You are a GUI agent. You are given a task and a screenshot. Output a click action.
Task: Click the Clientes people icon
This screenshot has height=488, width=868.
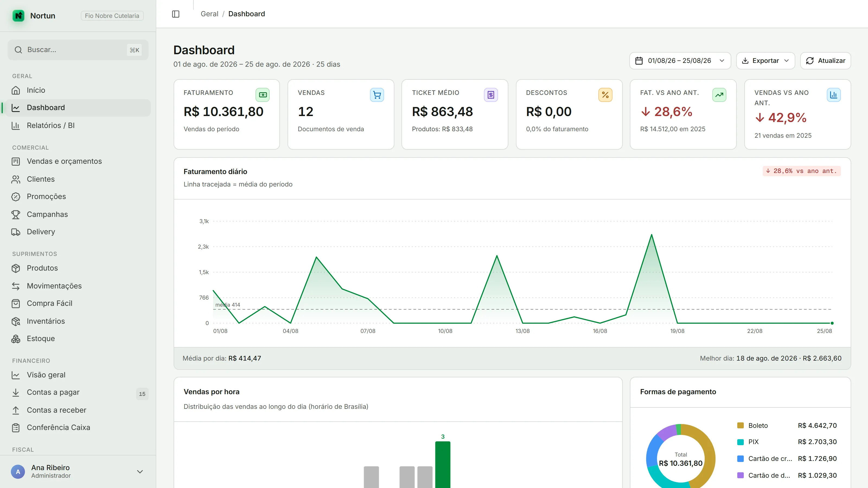pos(15,179)
